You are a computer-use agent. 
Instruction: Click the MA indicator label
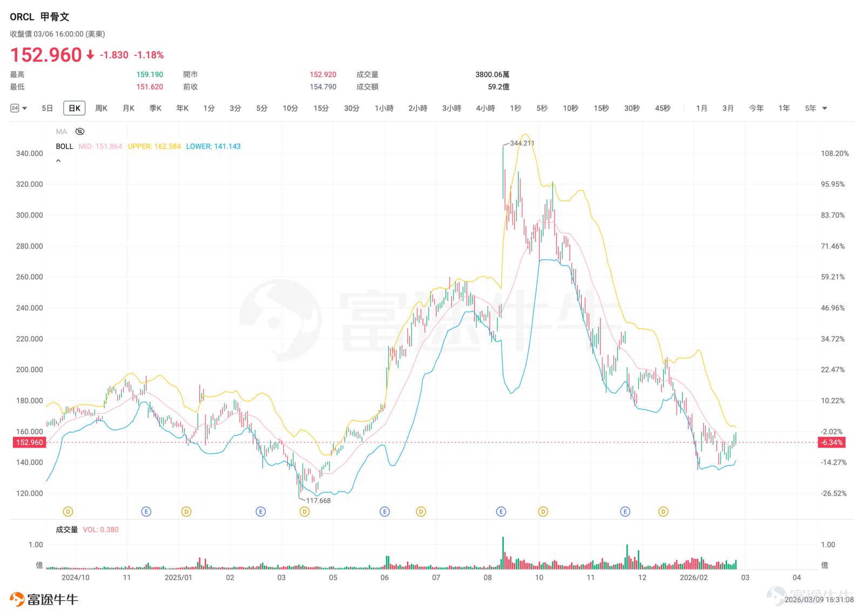62,132
